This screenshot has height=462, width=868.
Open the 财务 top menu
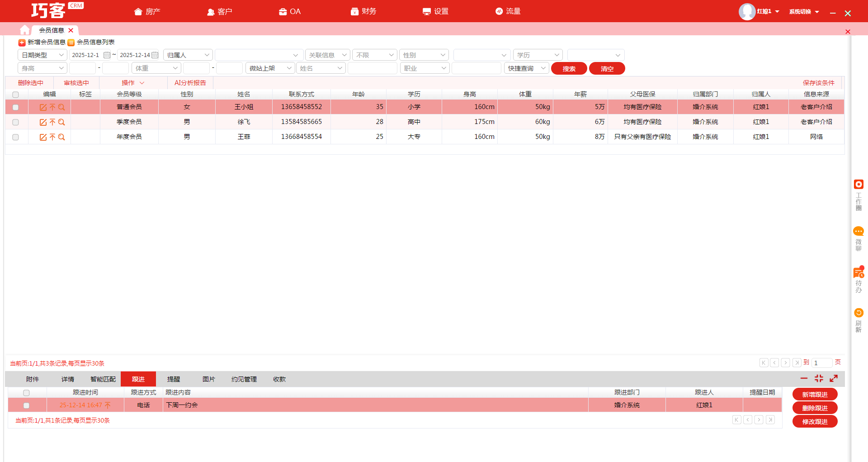363,11
